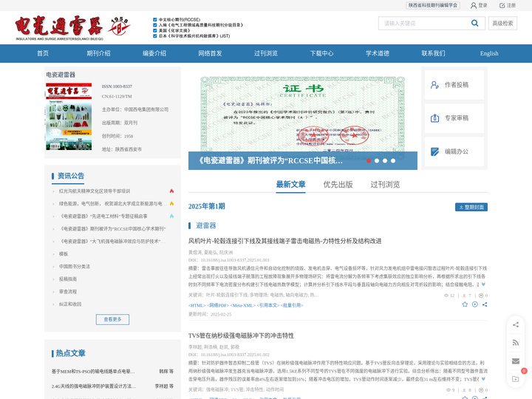Click circular arrow icon beside 风机叶片 star
The height and width of the screenshot is (399, 532).
pyautogui.click(x=475, y=304)
